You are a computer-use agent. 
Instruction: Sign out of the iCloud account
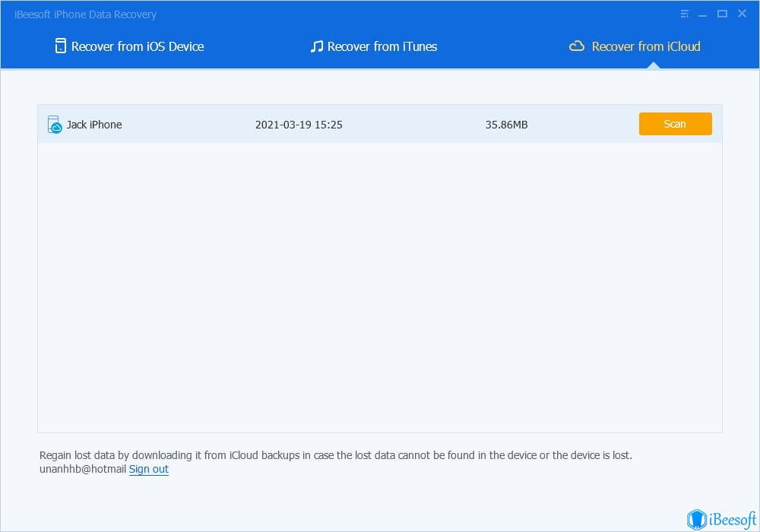149,469
